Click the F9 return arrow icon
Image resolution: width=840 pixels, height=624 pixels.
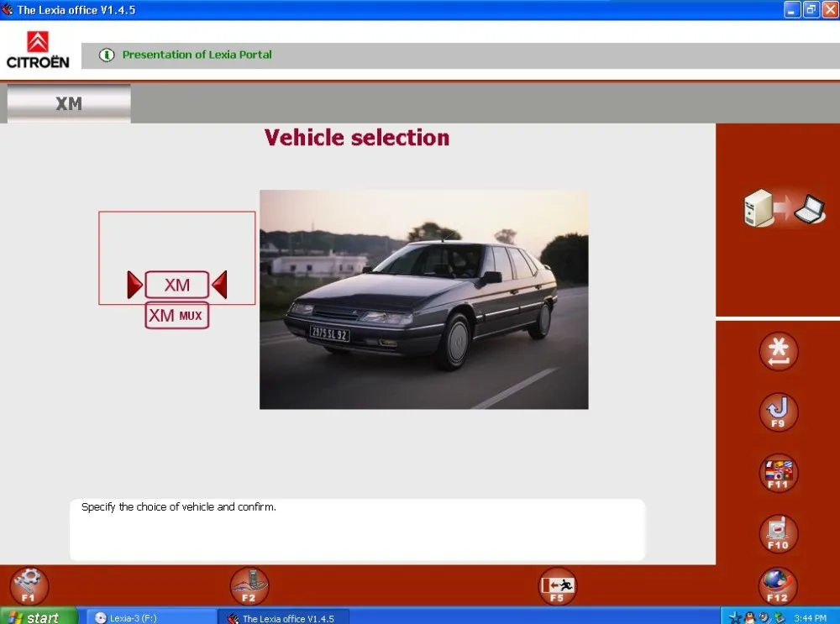[x=779, y=412]
